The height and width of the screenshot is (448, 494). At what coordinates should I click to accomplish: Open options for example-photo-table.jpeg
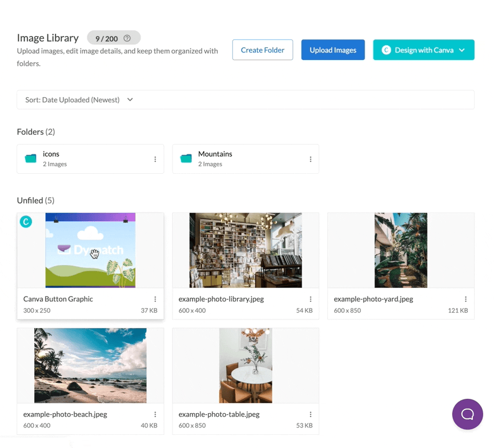tap(310, 414)
